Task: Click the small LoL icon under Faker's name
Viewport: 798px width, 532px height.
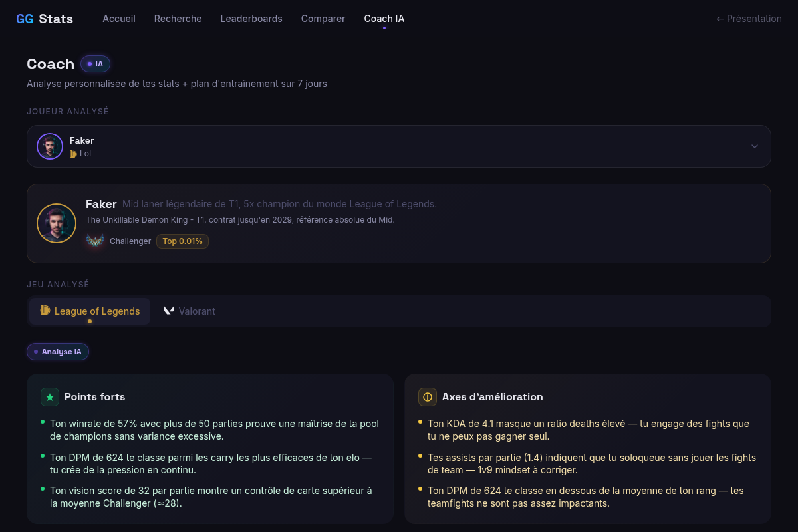Action: [73, 154]
